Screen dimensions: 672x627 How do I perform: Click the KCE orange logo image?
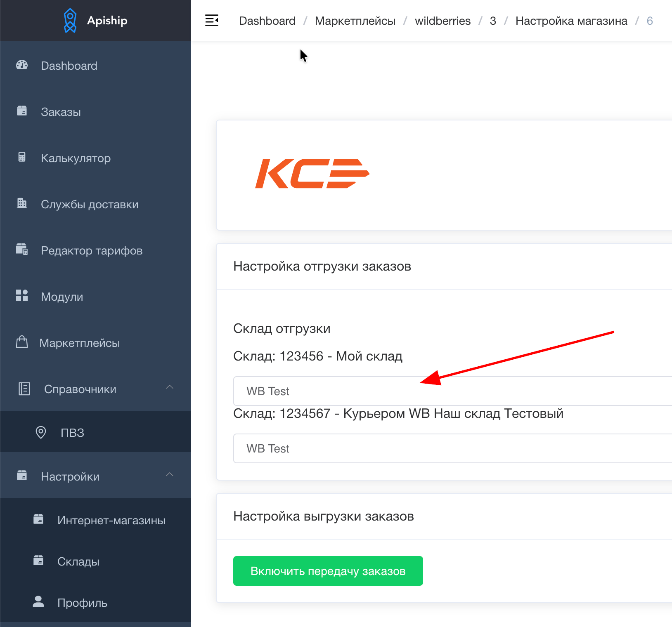coord(312,173)
